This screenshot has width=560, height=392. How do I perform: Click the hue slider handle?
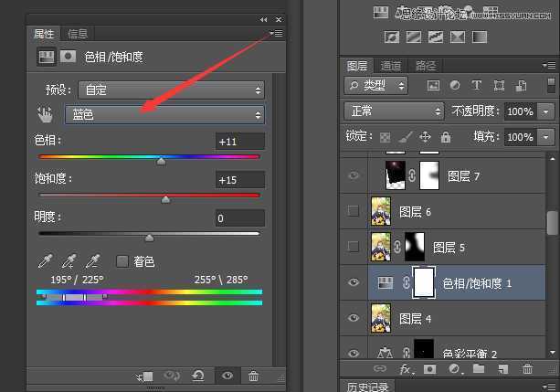(x=162, y=161)
